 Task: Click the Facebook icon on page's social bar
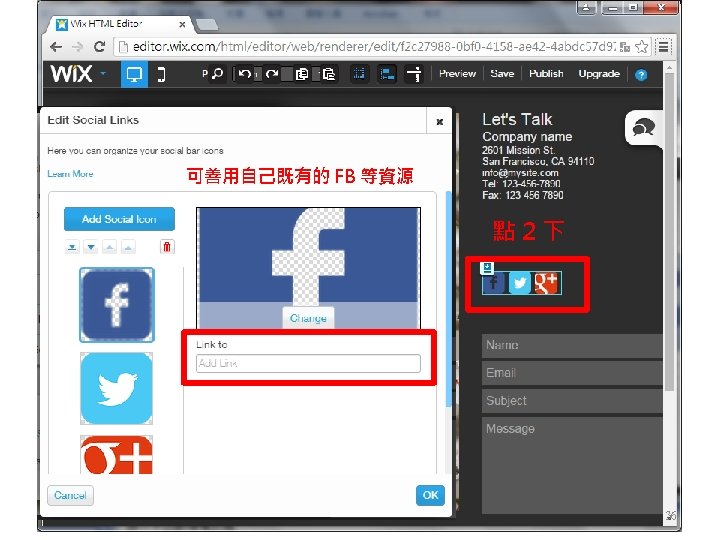[494, 283]
